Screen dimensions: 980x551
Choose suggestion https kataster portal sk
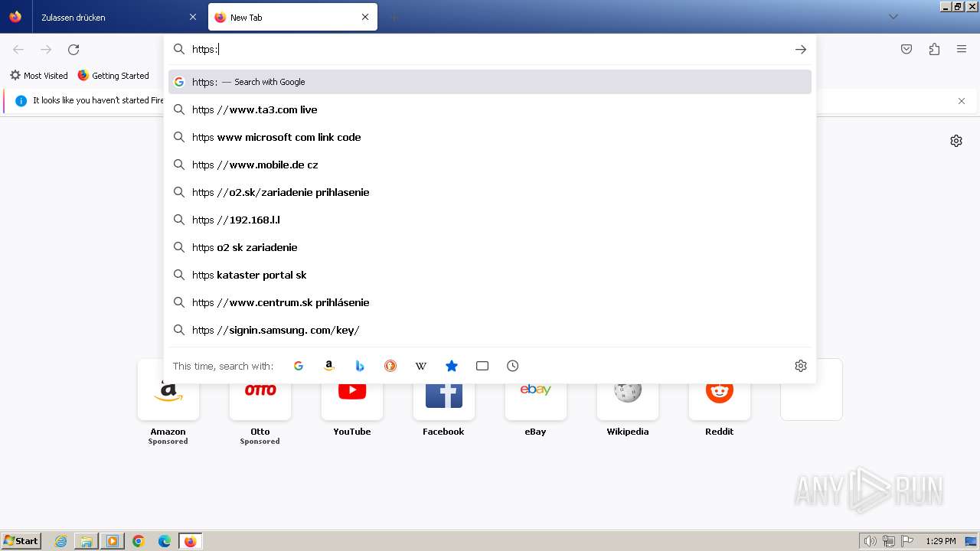coord(490,275)
